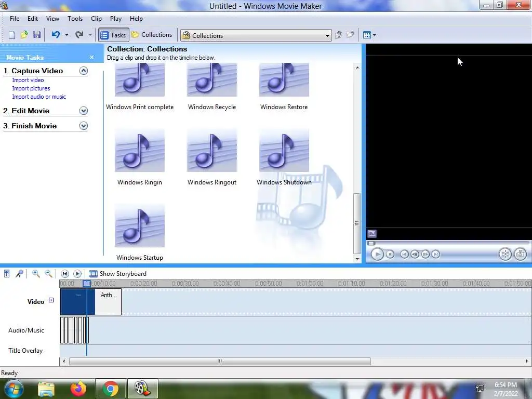The width and height of the screenshot is (532, 399).
Task: Click the Show Storyboard button
Action: pyautogui.click(x=118, y=274)
